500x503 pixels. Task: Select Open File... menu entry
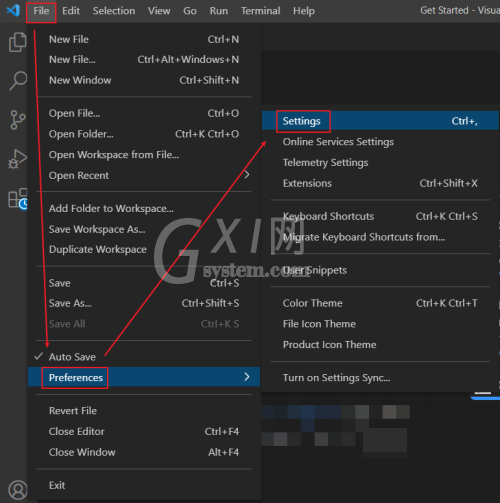[x=144, y=113]
